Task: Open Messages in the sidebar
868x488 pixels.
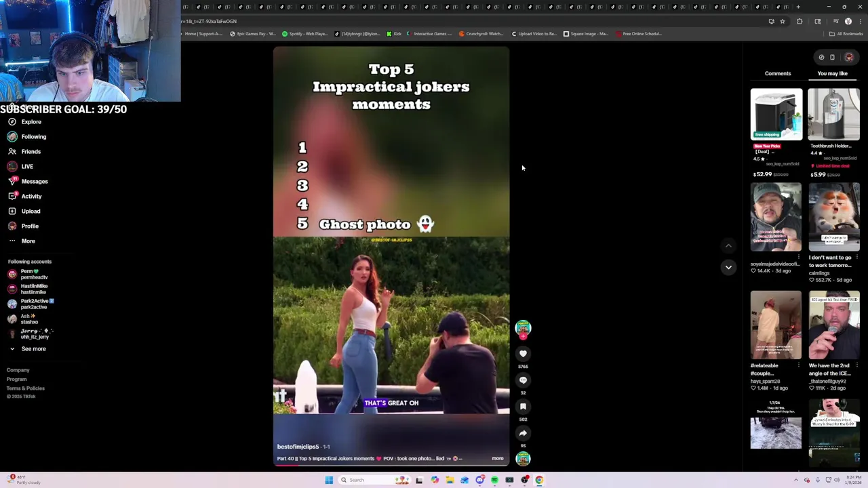Action: click(x=28, y=182)
